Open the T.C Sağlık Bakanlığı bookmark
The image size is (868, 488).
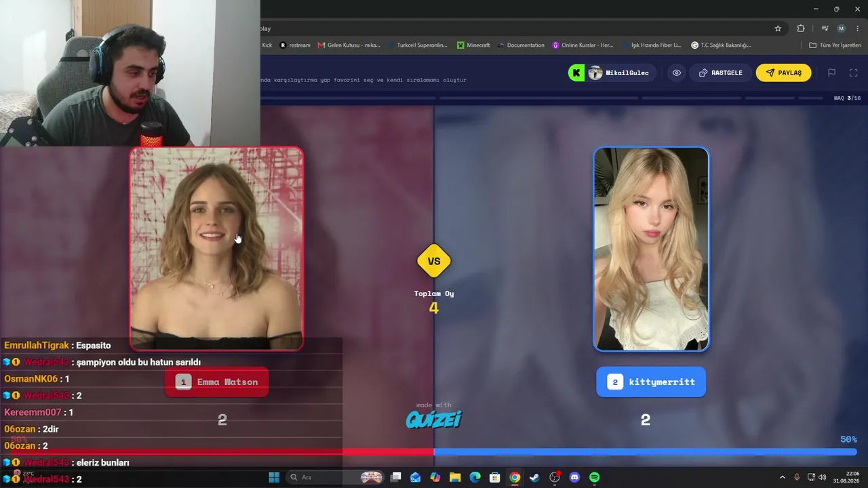(722, 45)
